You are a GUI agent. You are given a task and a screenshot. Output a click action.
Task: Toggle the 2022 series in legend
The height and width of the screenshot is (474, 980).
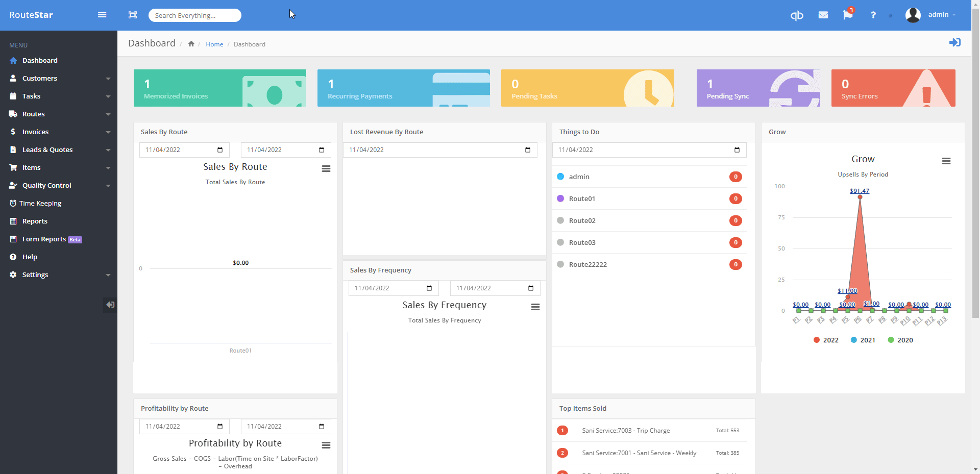coord(826,340)
